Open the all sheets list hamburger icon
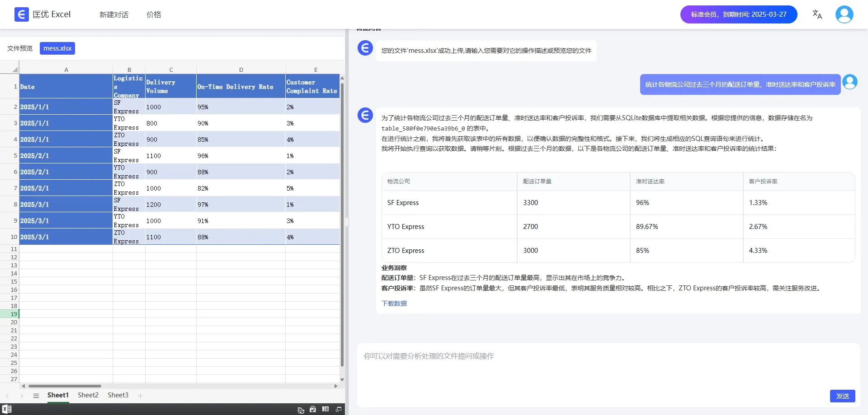This screenshot has width=868, height=415. (x=36, y=396)
